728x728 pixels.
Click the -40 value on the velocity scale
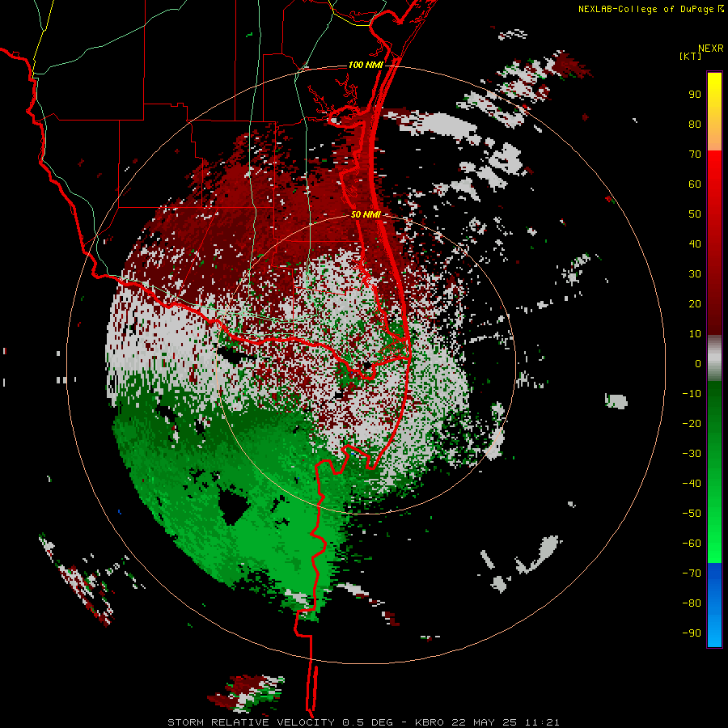click(x=692, y=484)
